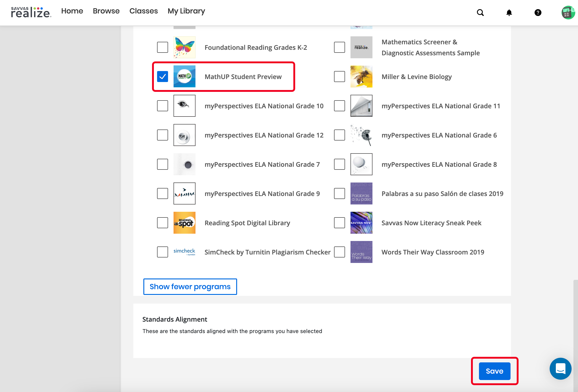Click the myPerspectives Grade 9 birds thumbnail
Viewport: 578px width, 392px height.
pos(184,193)
